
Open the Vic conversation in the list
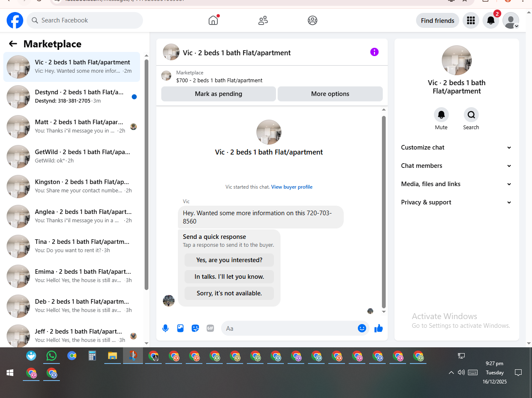click(71, 67)
